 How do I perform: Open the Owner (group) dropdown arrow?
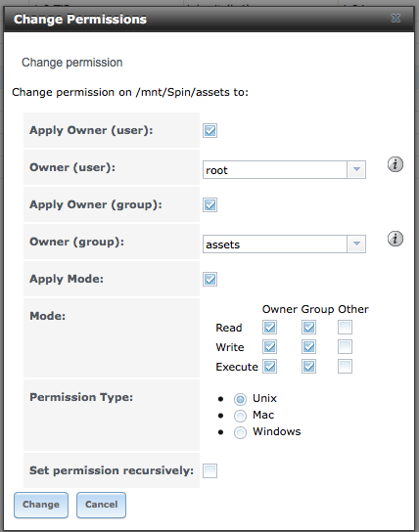pos(356,244)
